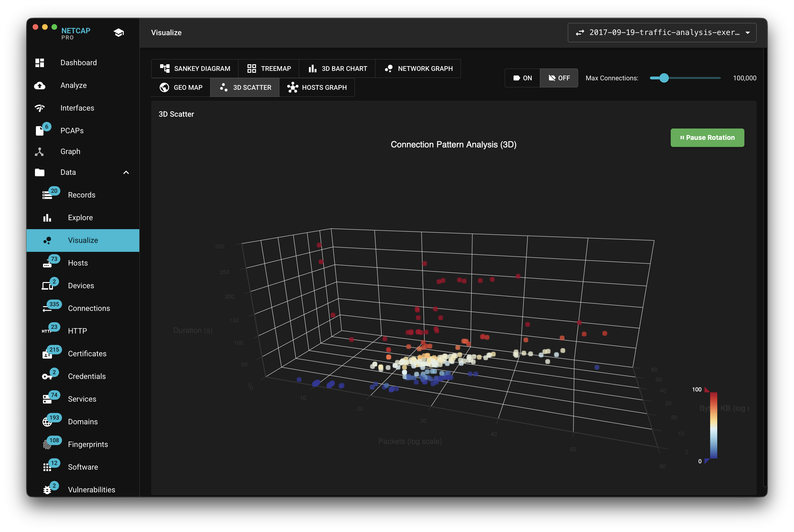Screen dimensions: 794x532
Task: Click the top triangle of the color legend
Action: point(707,390)
